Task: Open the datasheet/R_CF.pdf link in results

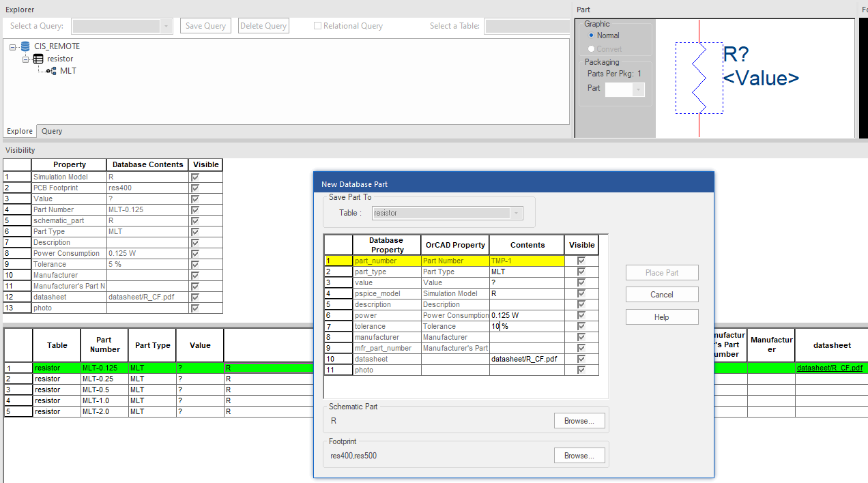Action: (829, 368)
